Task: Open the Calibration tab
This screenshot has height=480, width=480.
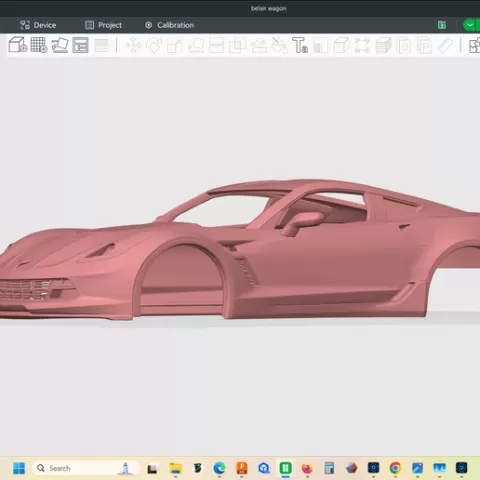Action: click(x=169, y=25)
